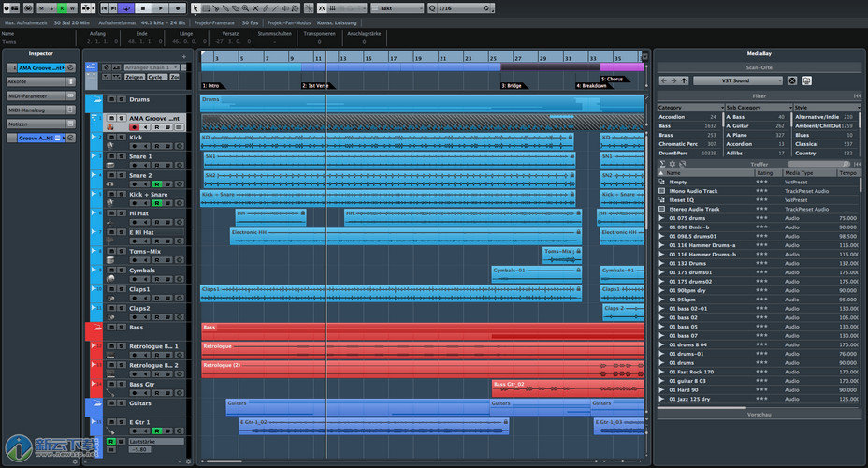
Task: Click the add track plus button
Action: click(183, 56)
